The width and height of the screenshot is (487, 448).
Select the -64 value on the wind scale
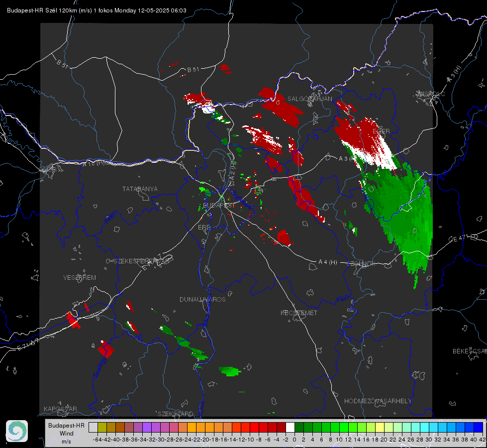click(97, 440)
